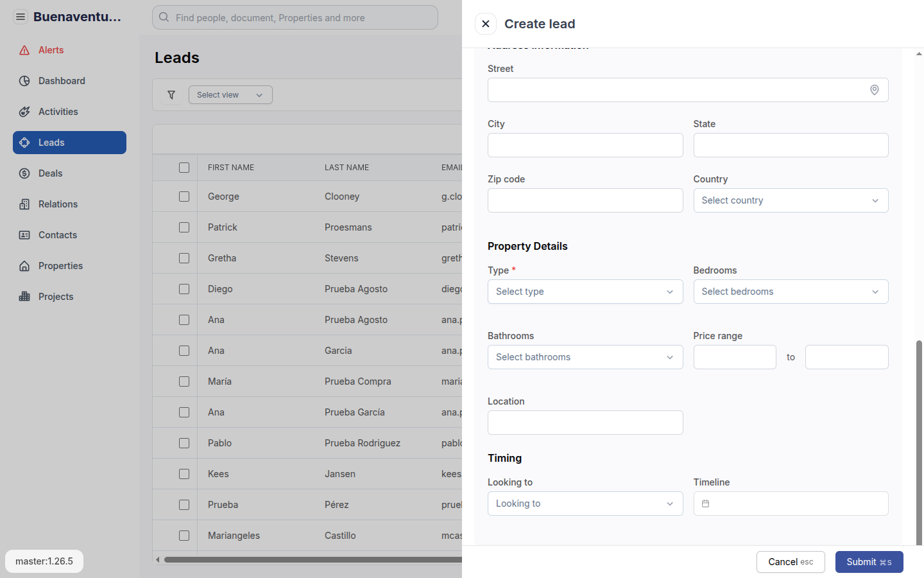Click the master:1.26.5 version badge
Image resolution: width=924 pixels, height=578 pixels.
pyautogui.click(x=44, y=561)
